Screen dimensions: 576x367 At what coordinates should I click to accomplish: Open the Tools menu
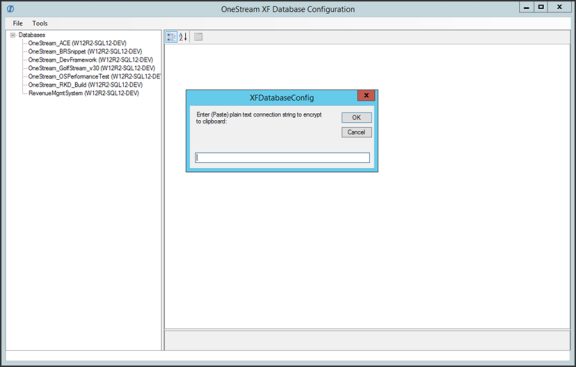tap(40, 23)
